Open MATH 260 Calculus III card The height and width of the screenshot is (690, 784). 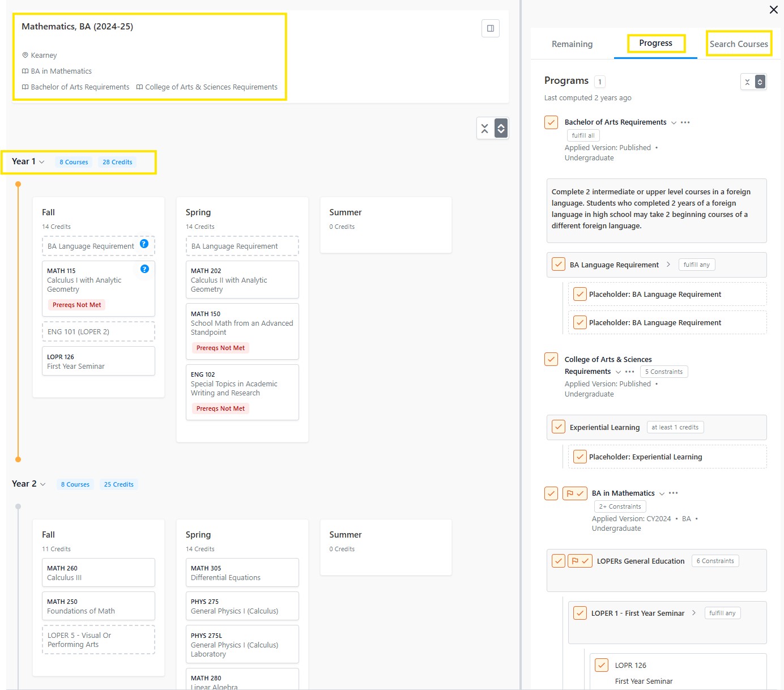point(99,572)
